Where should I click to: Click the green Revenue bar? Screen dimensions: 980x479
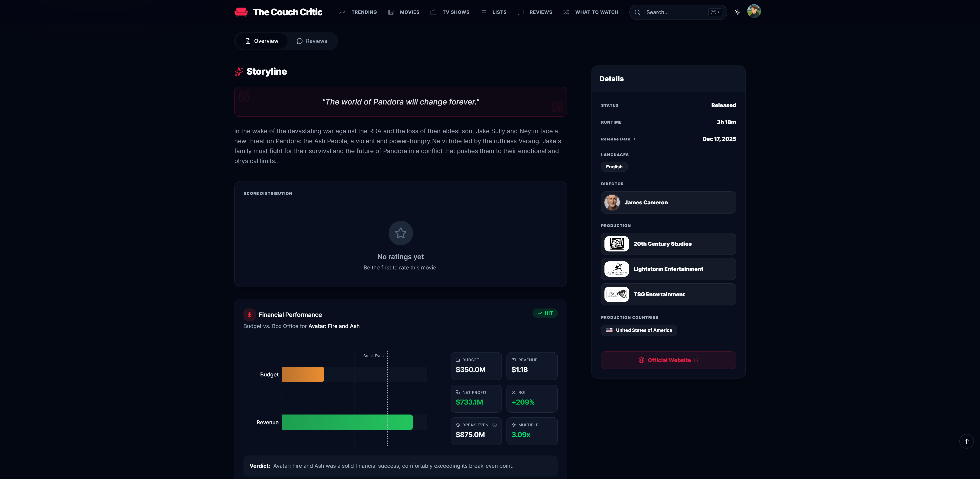tap(347, 422)
